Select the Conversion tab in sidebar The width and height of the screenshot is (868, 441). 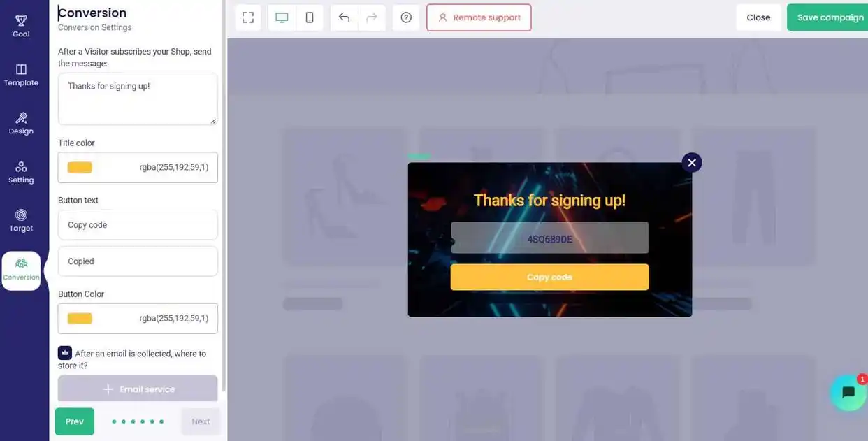coord(21,270)
